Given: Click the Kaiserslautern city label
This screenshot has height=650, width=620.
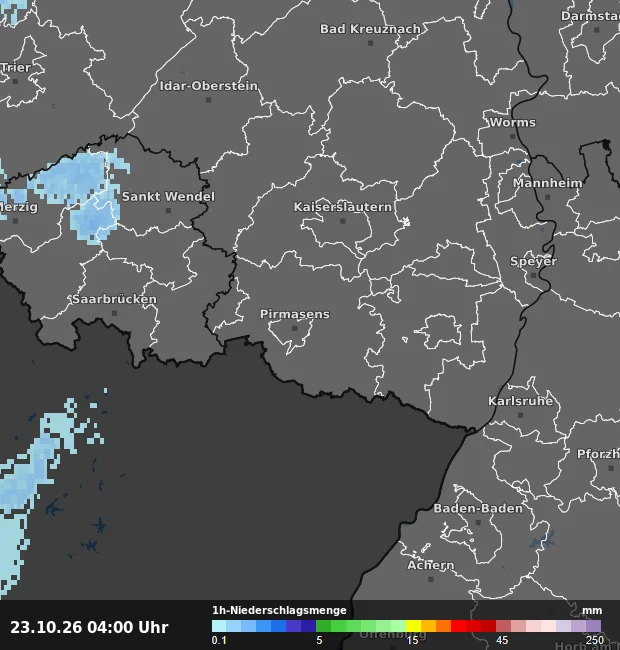Looking at the screenshot, I should (343, 206).
